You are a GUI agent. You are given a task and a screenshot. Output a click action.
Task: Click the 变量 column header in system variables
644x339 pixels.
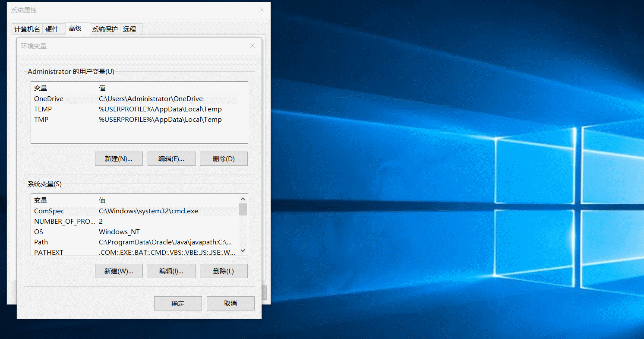tap(41, 200)
